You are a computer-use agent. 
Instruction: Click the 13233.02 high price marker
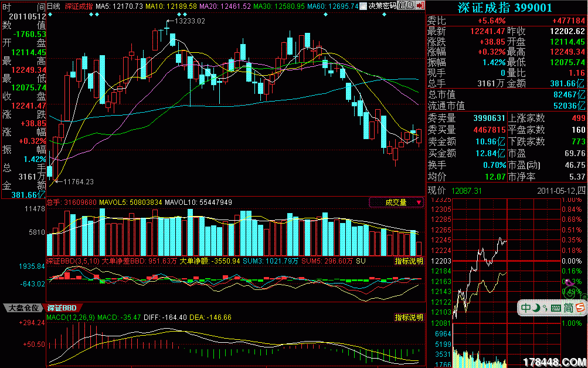(189, 21)
